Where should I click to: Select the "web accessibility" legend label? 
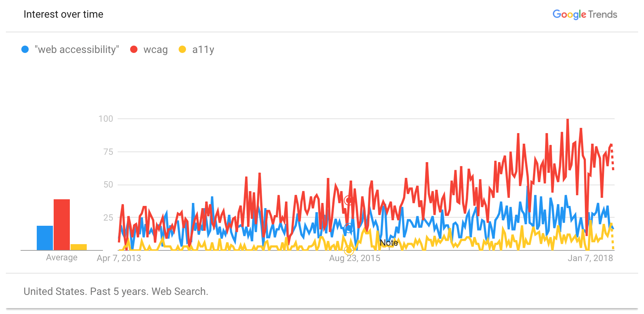(x=77, y=49)
